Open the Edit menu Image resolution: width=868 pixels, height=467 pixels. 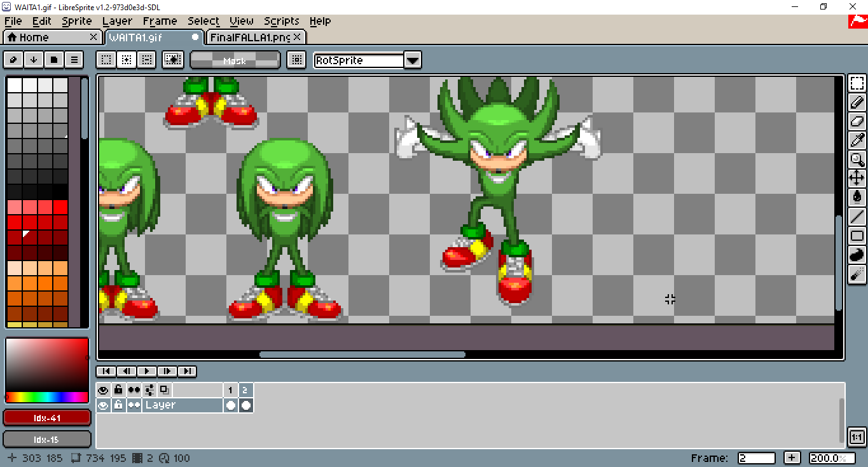pos(42,21)
